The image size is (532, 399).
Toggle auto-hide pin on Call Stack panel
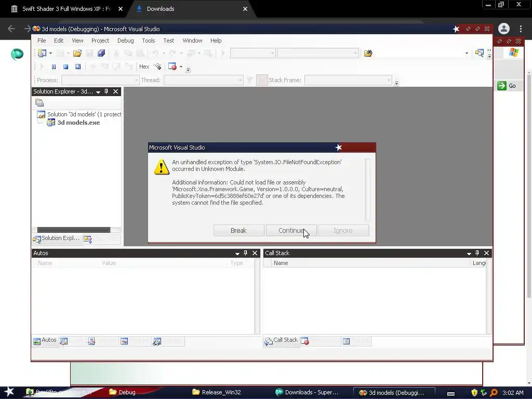tap(477, 253)
